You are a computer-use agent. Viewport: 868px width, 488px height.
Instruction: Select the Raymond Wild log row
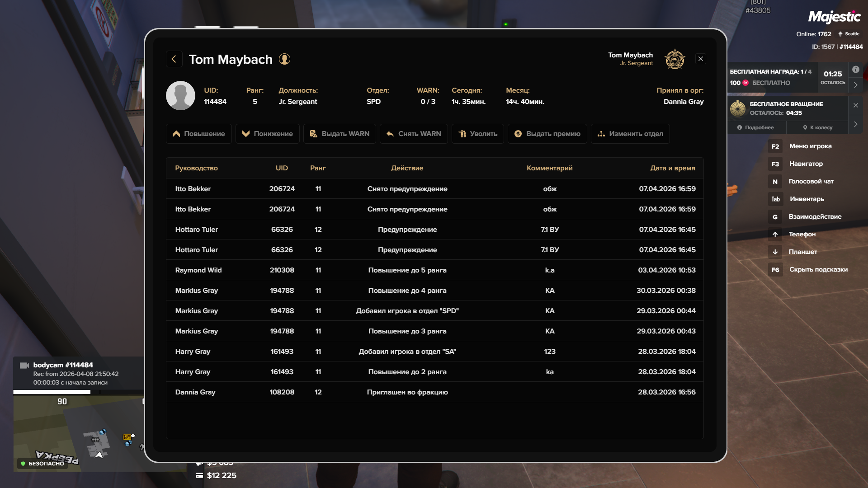tap(434, 270)
